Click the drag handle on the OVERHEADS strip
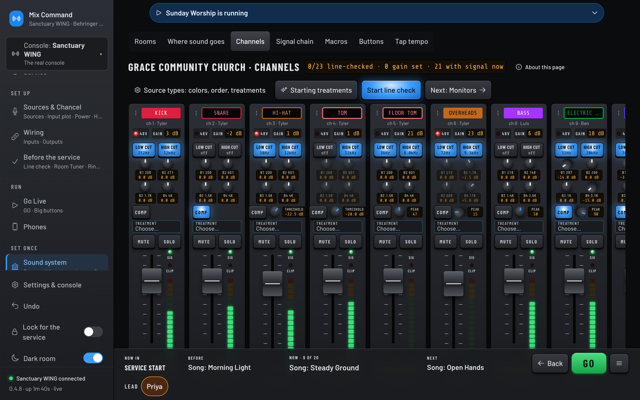This screenshot has width=640, height=400. (438, 113)
